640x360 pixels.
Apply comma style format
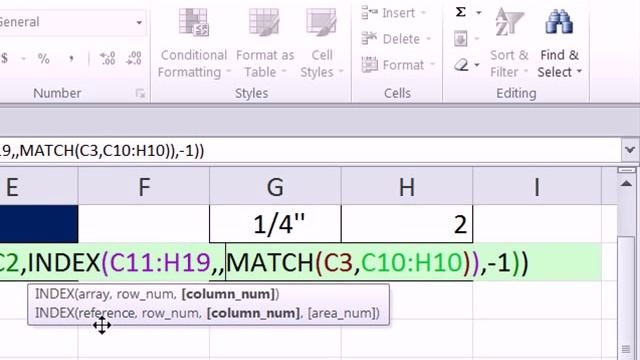tap(71, 58)
